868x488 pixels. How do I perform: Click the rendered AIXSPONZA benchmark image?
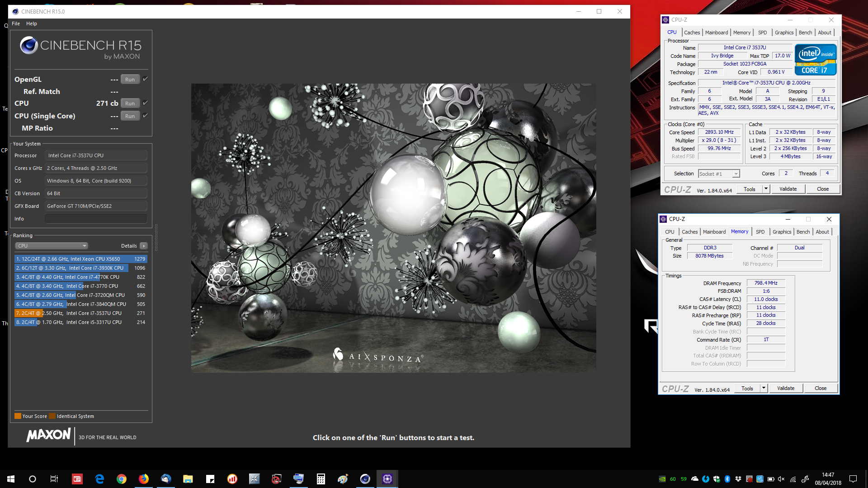[x=393, y=228]
